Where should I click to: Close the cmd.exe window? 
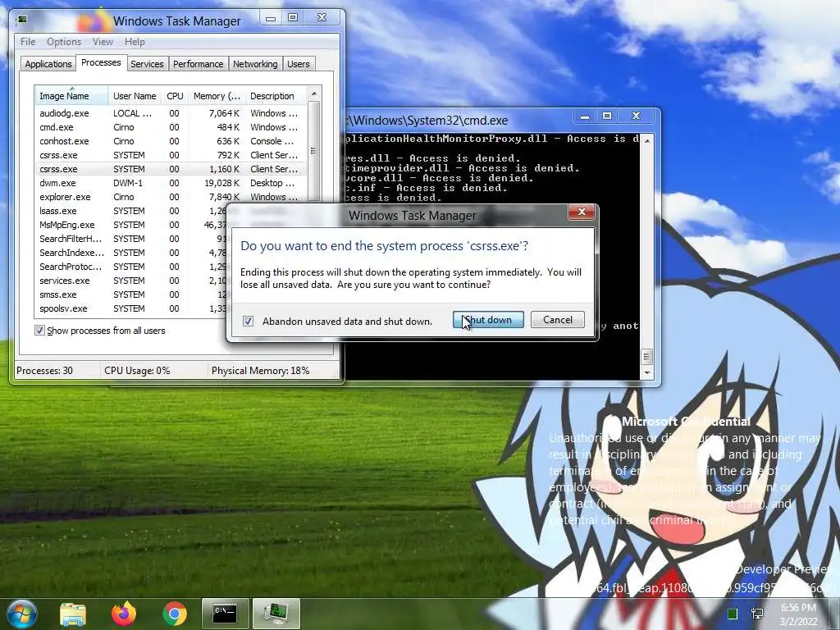pyautogui.click(x=637, y=116)
